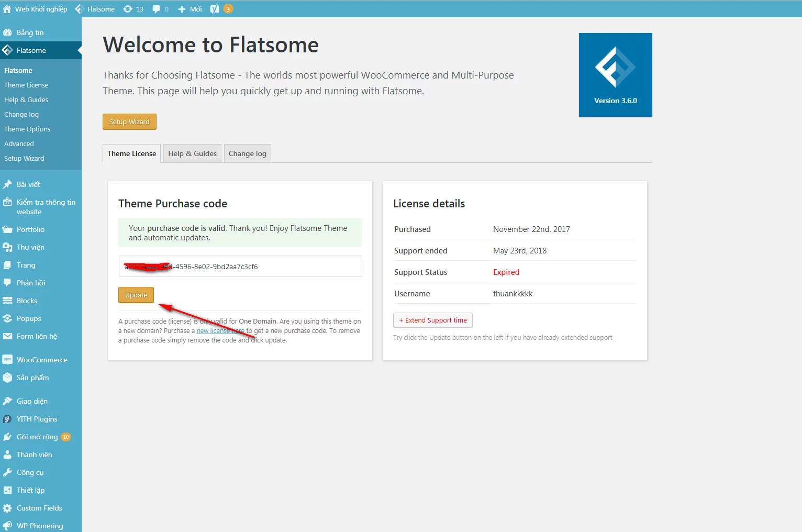Click the Flatsome Version 3.6.0 logo
This screenshot has width=802, height=532.
tap(616, 75)
